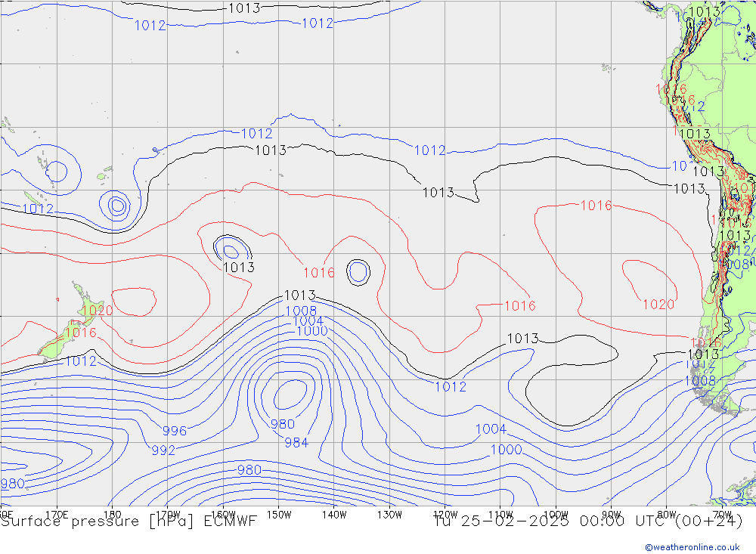Viewport: 756px width, 554px height.
Task: Click the 1004 label between 1008 and 1000
Action: coord(308,320)
